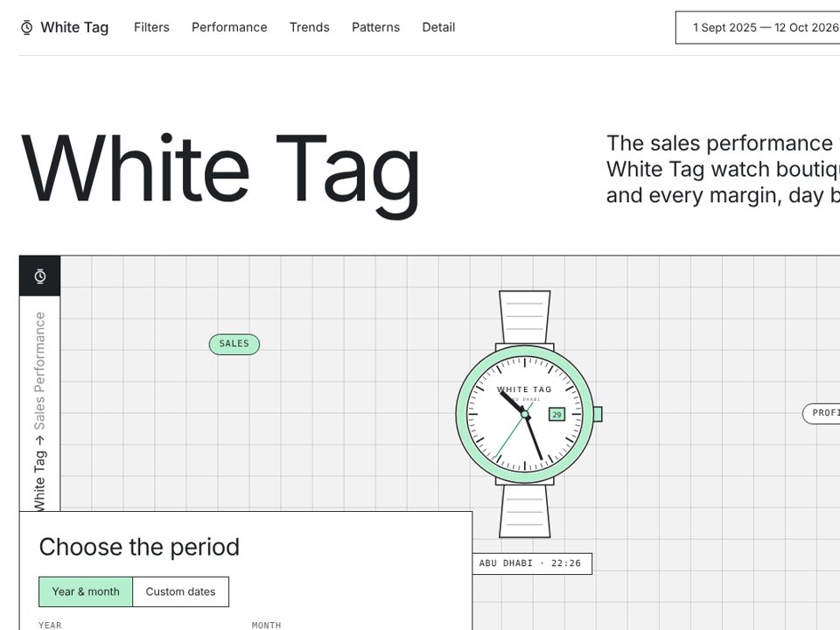The image size is (840, 630).
Task: Click the watch crown on right side
Action: coord(598,414)
